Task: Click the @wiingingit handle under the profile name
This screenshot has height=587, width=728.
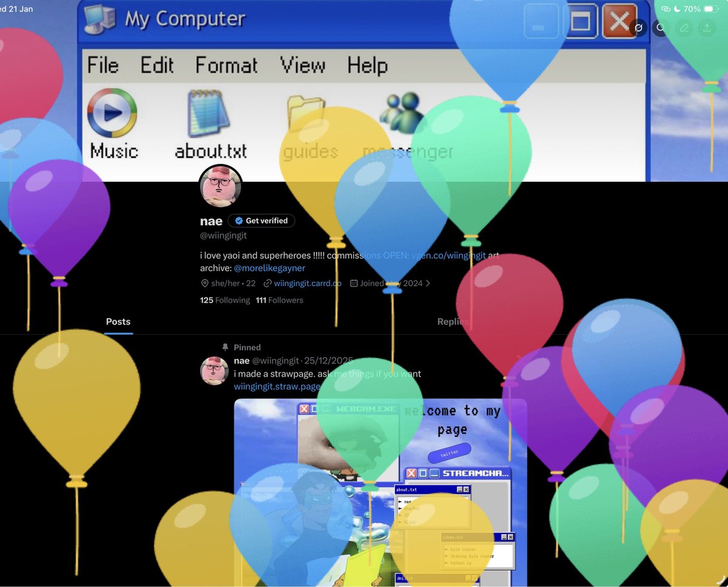Action: (223, 235)
